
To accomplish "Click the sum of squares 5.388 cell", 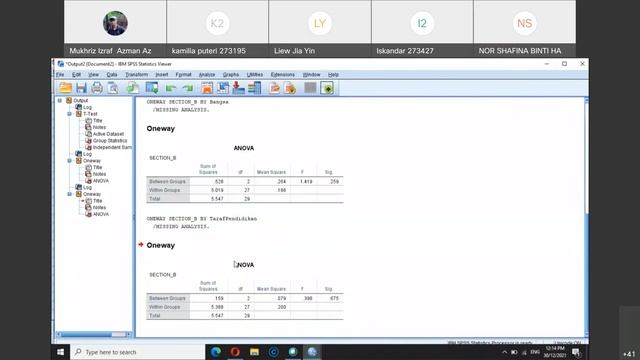I will pyautogui.click(x=209, y=307).
